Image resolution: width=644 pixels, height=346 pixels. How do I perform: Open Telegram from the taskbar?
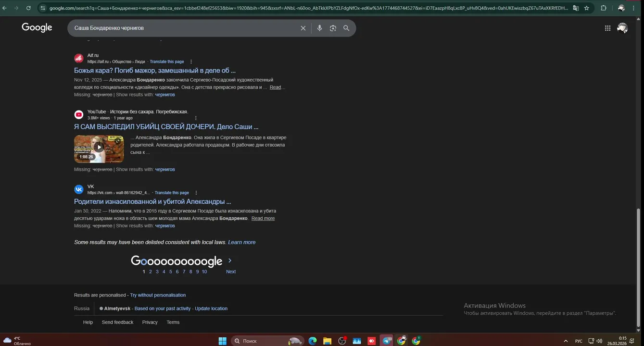(387, 341)
